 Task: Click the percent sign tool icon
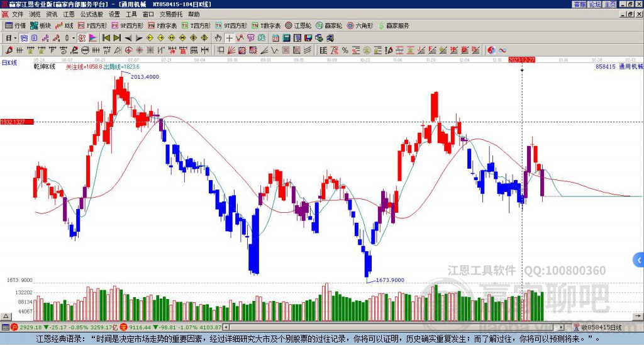pyautogui.click(x=345, y=50)
